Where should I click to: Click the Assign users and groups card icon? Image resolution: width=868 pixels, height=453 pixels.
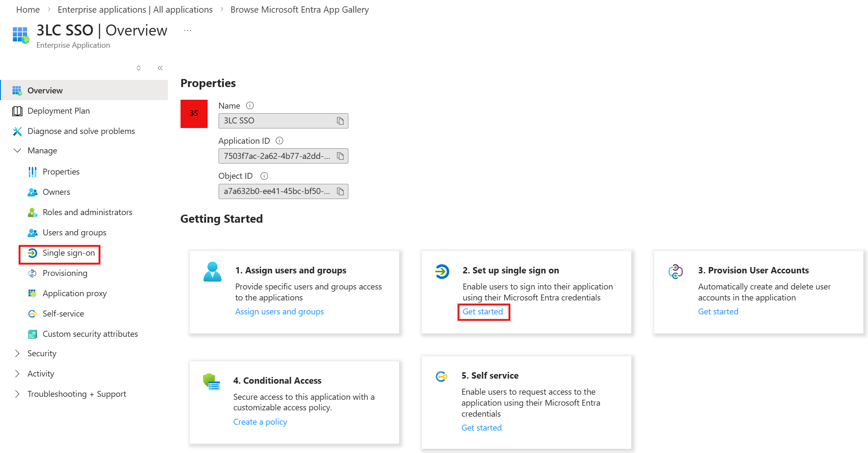(x=212, y=272)
